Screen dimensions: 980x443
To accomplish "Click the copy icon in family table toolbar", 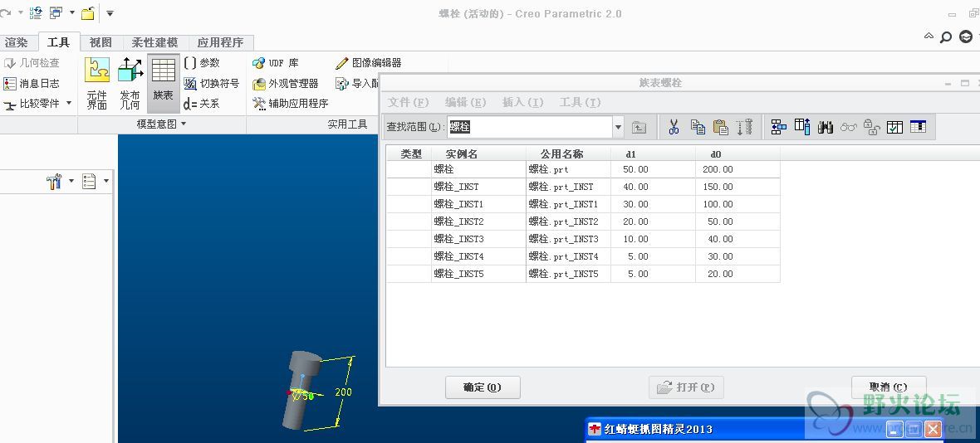I will tap(698, 127).
